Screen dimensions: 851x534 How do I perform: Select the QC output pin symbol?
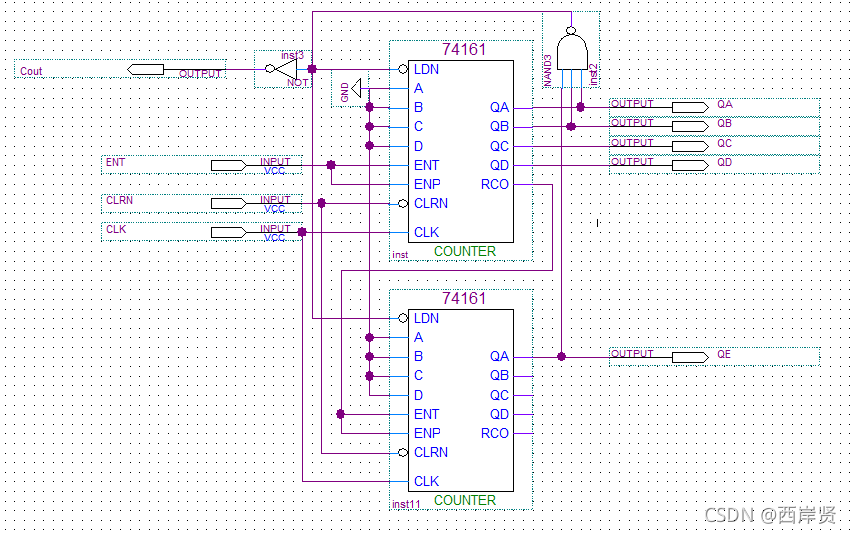pyautogui.click(x=690, y=146)
